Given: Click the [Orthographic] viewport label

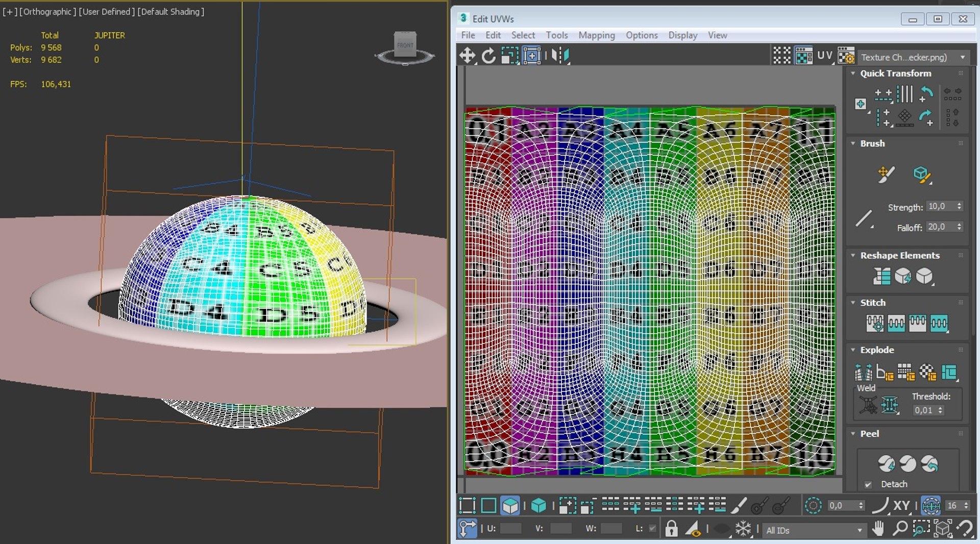Looking at the screenshot, I should pos(48,12).
